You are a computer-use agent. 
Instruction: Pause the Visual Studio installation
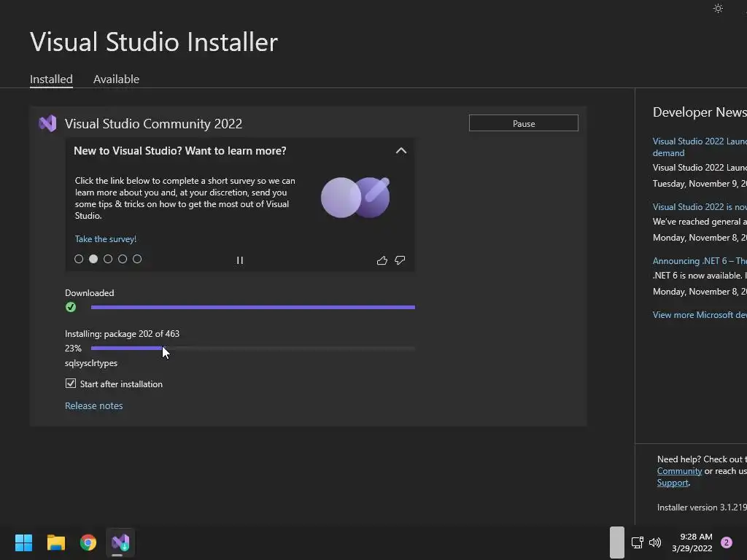[x=524, y=123]
